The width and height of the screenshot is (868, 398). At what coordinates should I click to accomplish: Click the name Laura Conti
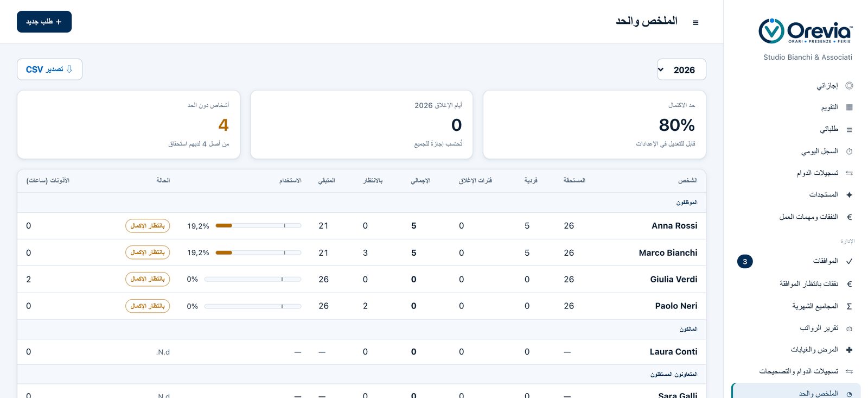pyautogui.click(x=673, y=352)
